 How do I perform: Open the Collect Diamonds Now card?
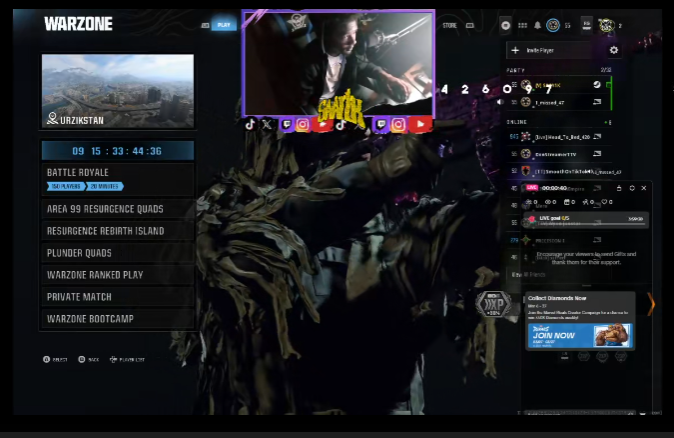580,321
